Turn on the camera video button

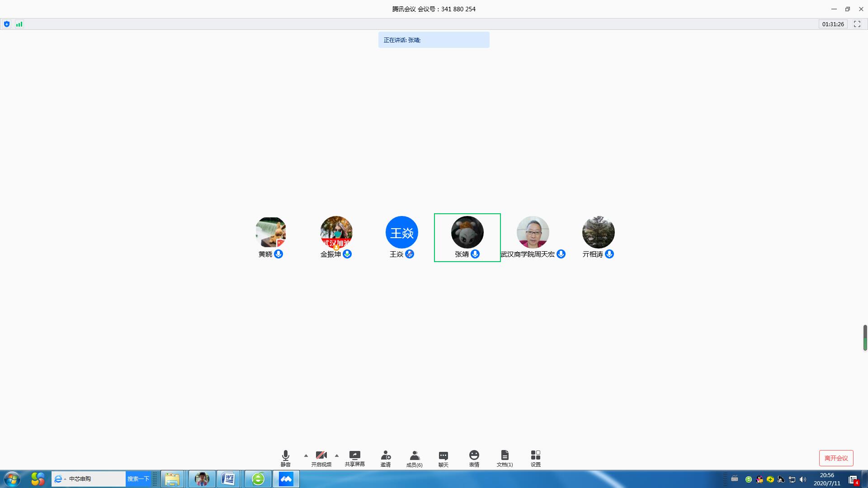tap(321, 455)
